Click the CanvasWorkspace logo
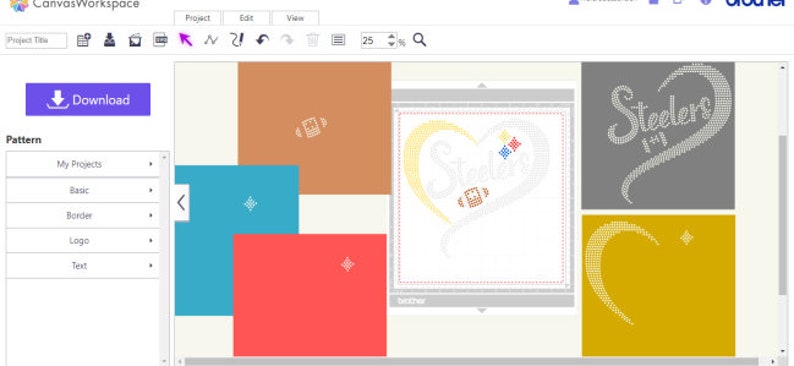This screenshot has width=794, height=366. pos(73,5)
